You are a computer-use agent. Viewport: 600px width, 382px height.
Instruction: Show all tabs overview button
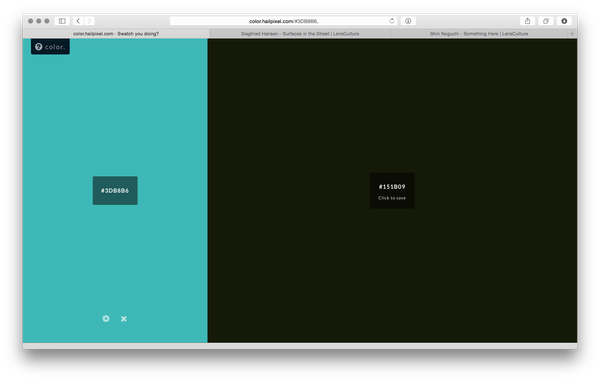(x=546, y=21)
